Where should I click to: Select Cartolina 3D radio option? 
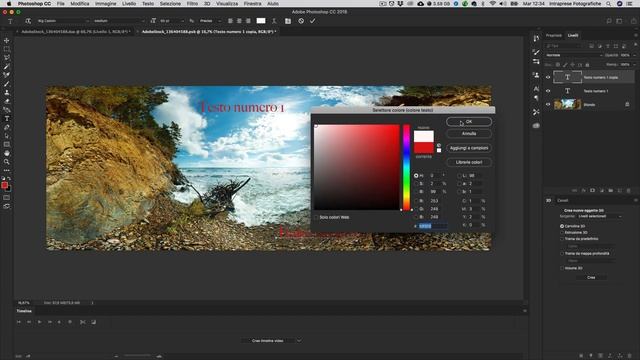pyautogui.click(x=562, y=226)
